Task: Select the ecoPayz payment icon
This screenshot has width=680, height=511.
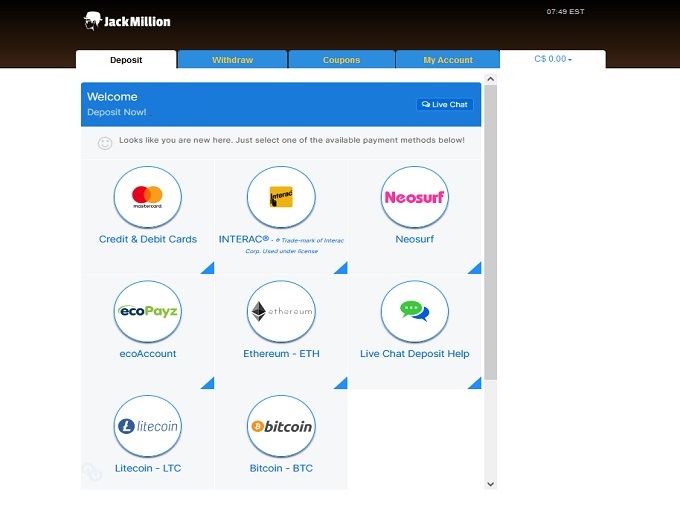Action: click(147, 312)
